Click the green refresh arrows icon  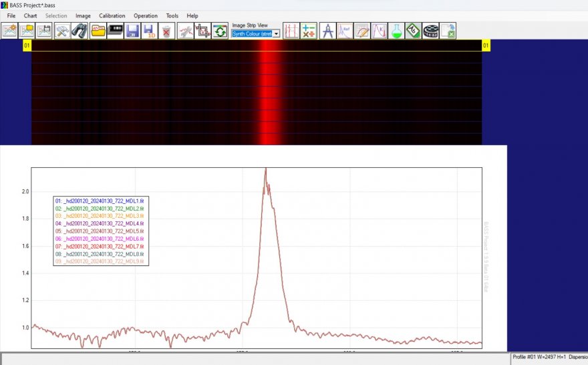click(x=220, y=31)
